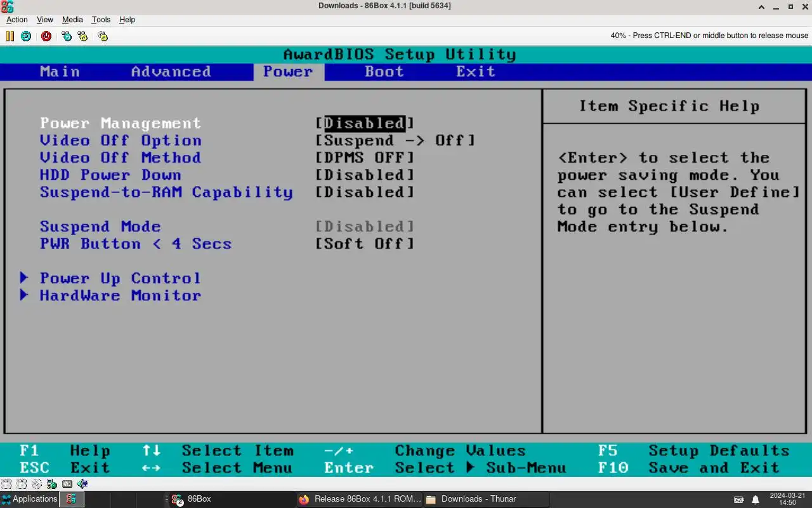The height and width of the screenshot is (508, 812).
Task: Open the Help menu
Action: [127, 20]
